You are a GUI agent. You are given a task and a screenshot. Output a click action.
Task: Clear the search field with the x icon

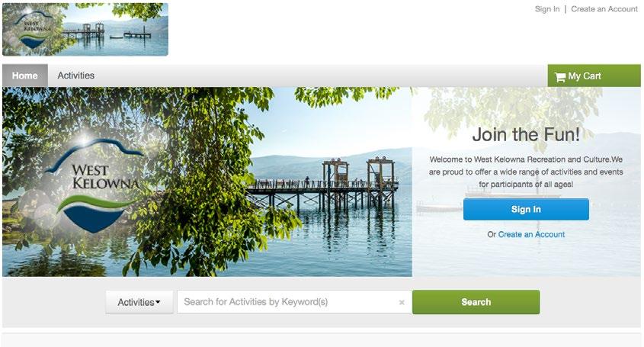(402, 303)
